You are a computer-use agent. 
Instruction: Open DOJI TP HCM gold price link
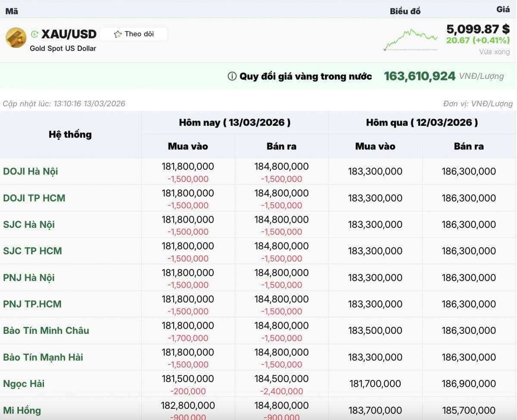[34, 198]
